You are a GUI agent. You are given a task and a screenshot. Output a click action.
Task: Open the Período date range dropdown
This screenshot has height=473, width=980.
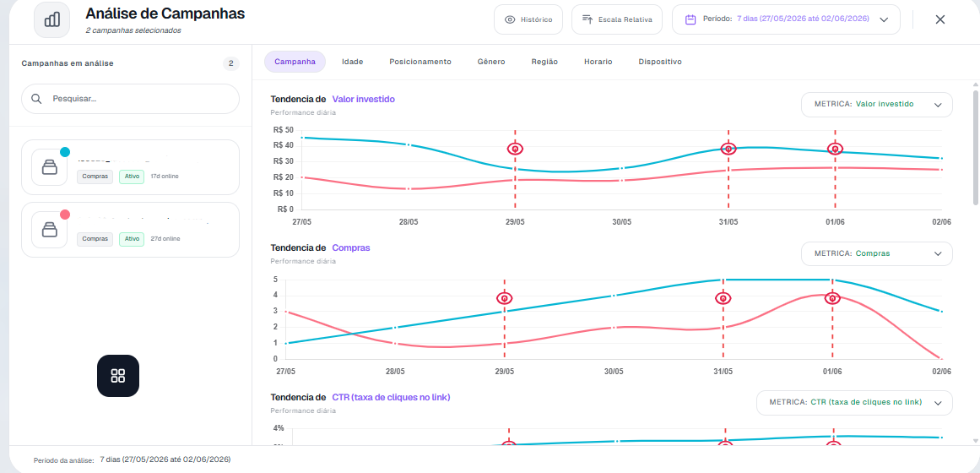786,19
